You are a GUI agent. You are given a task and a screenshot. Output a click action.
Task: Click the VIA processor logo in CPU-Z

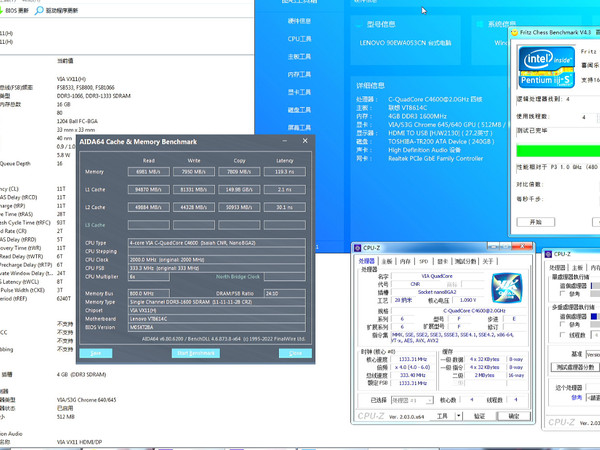[507, 288]
